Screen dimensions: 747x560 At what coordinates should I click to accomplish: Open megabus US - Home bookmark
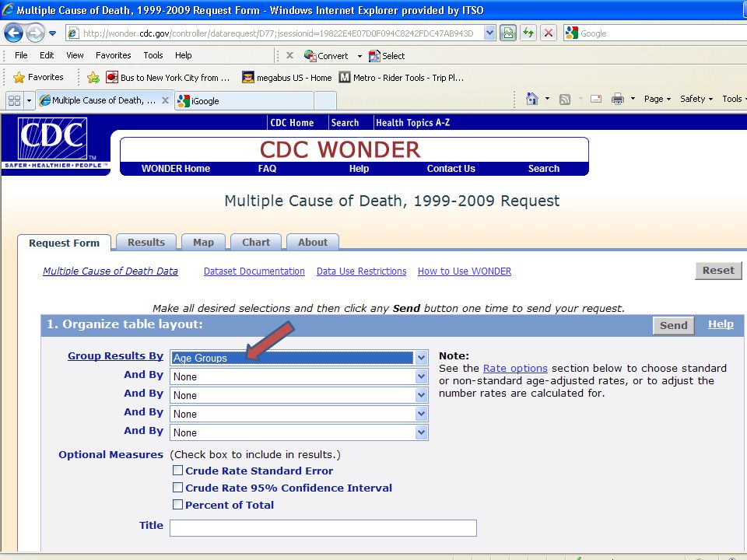coord(287,77)
